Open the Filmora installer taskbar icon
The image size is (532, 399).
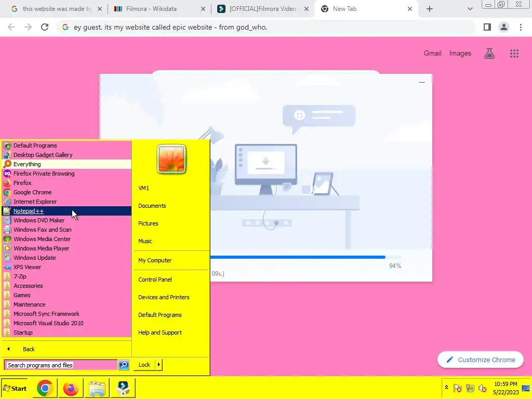click(124, 389)
